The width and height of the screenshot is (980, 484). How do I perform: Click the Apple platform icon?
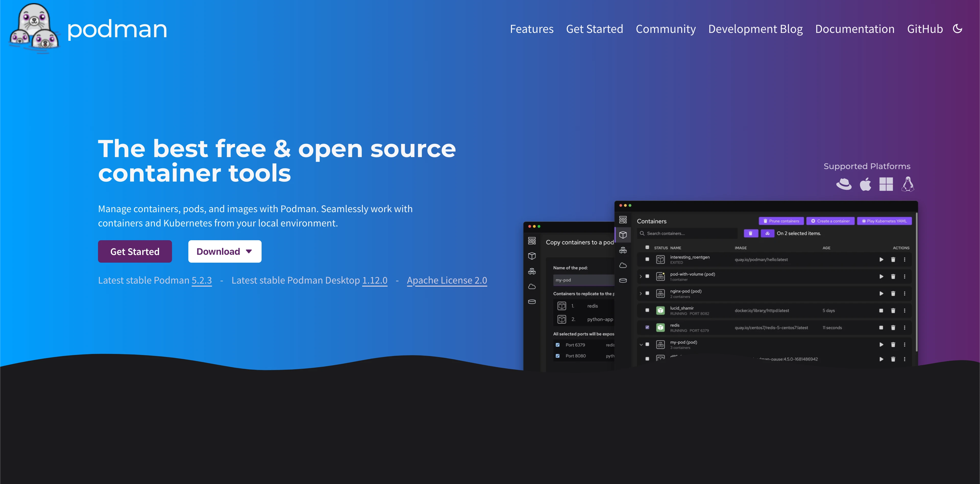[865, 184]
